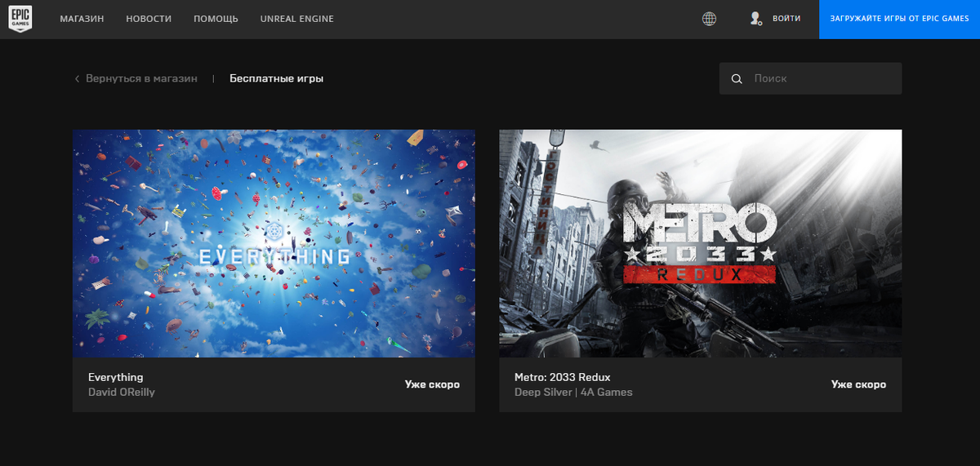Open the UNREAL ENGINE menu item

click(x=296, y=19)
